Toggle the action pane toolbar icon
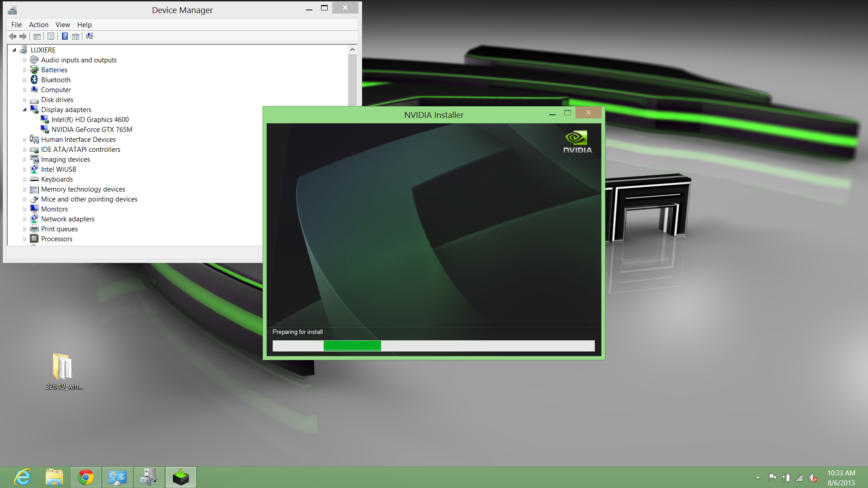 [x=75, y=37]
